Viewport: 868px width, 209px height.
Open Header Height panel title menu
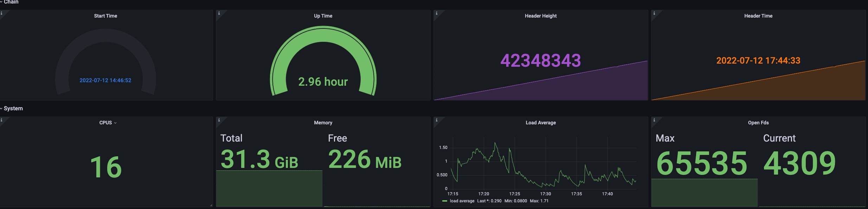pos(541,16)
